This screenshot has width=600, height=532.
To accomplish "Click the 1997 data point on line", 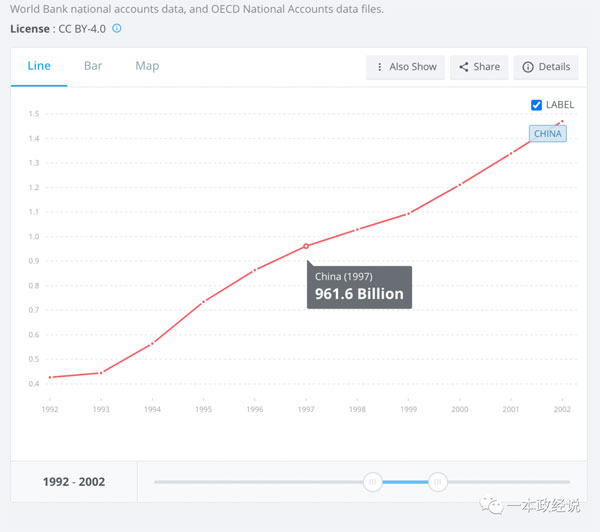I will coord(306,246).
